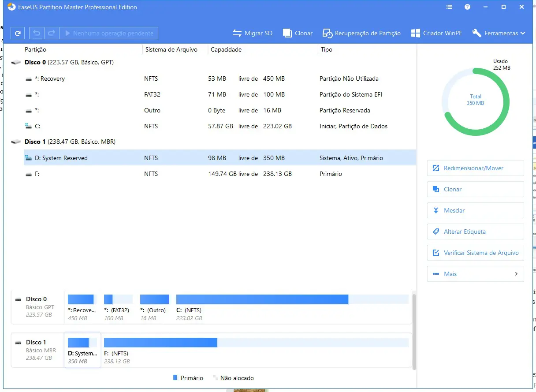The height and width of the screenshot is (392, 536).
Task: Click the F: NFTS 238.13 GB bar in disk map
Action: click(256, 343)
